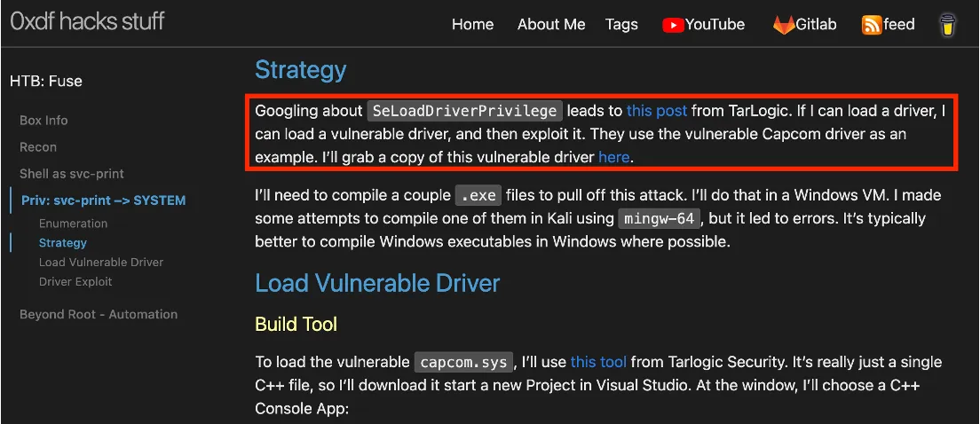Viewport: 980px width, 424px height.
Task: Open Driver Exploit subsection
Action: click(x=75, y=282)
